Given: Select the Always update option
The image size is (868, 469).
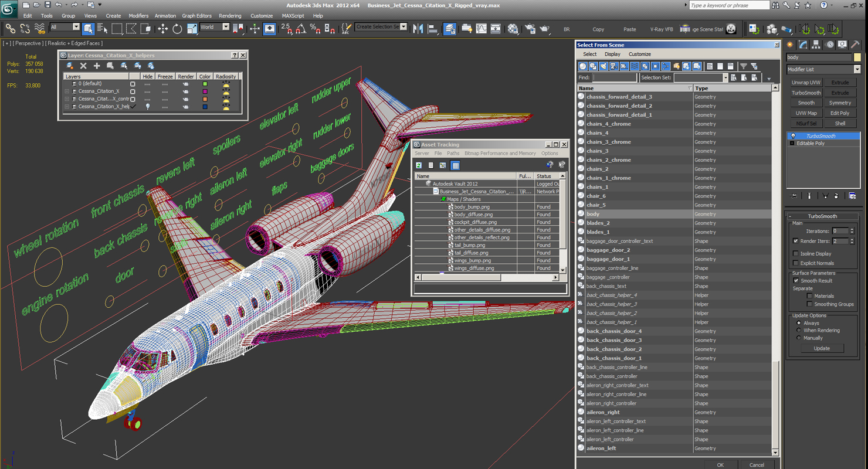Looking at the screenshot, I should point(799,323).
